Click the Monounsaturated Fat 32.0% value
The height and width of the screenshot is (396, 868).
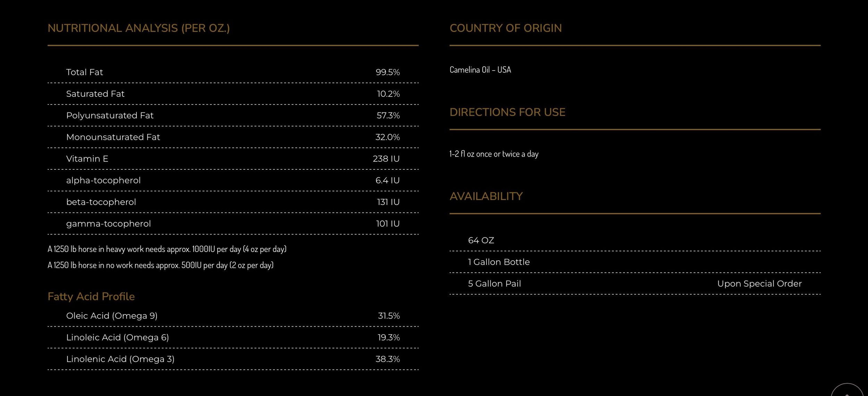(387, 137)
